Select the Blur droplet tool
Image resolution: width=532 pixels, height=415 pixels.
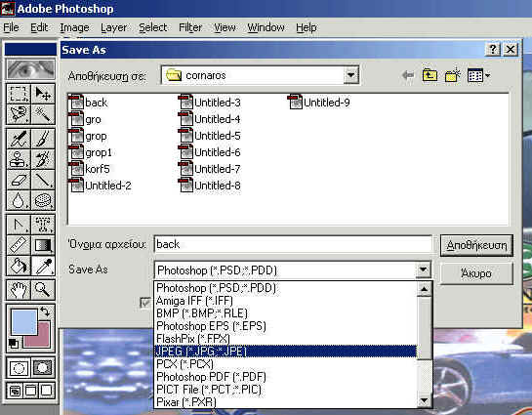tap(18, 200)
